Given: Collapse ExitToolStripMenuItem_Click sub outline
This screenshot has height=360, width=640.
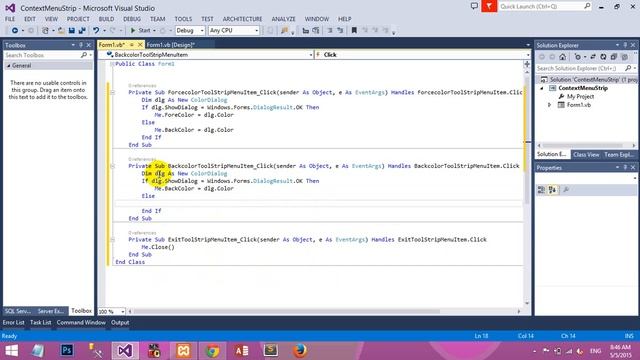Looking at the screenshot, I should [113, 240].
